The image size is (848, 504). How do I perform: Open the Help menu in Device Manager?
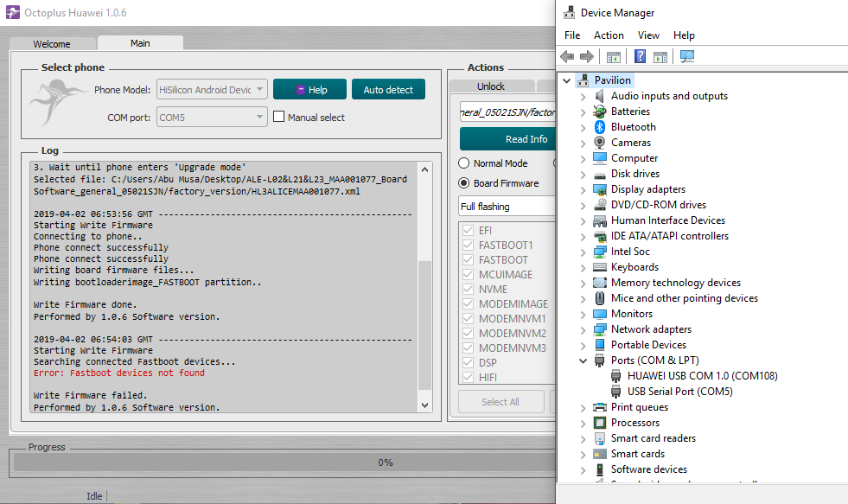[x=684, y=35]
